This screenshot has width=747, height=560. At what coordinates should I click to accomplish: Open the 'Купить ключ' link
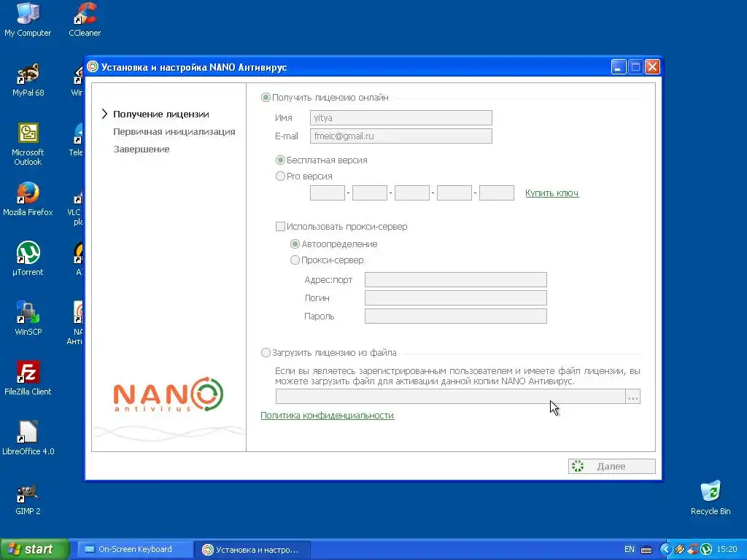tap(551, 192)
